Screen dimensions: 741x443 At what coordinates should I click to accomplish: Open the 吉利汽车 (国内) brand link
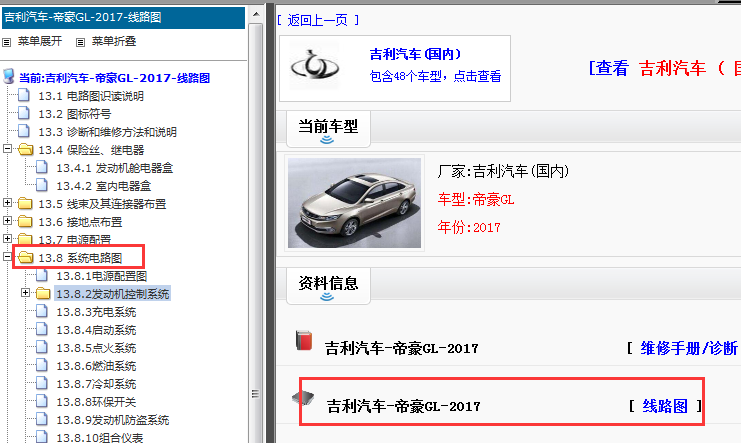[x=415, y=54]
